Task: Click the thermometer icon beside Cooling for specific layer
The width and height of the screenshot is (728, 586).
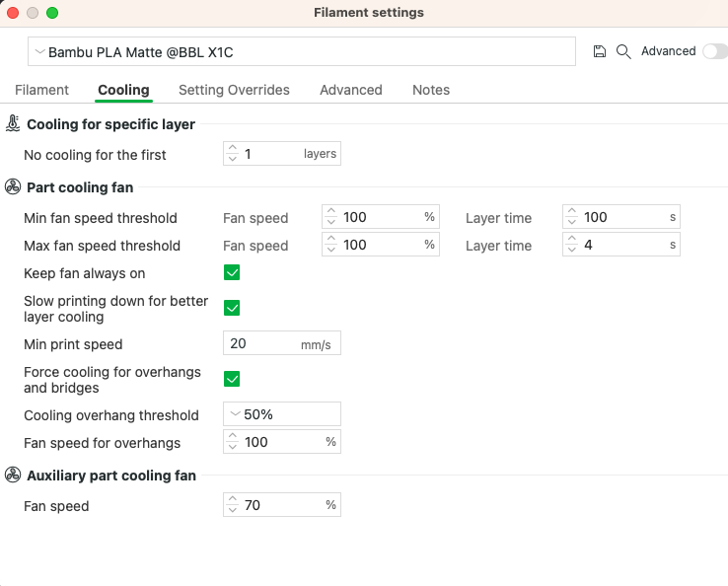Action: pyautogui.click(x=13, y=124)
